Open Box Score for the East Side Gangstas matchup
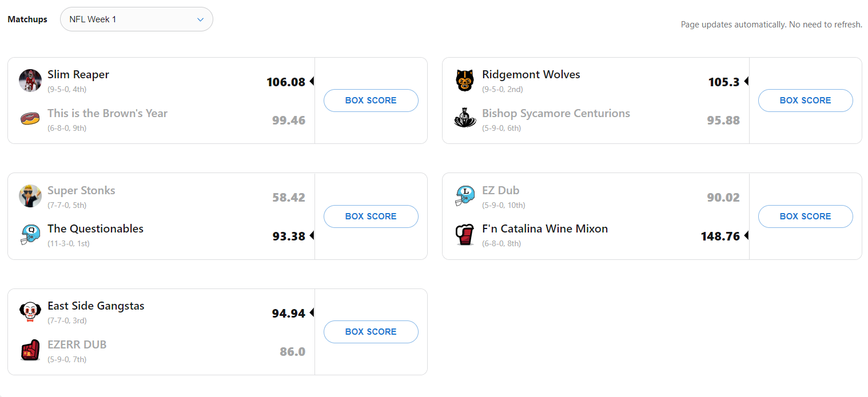 371,332
